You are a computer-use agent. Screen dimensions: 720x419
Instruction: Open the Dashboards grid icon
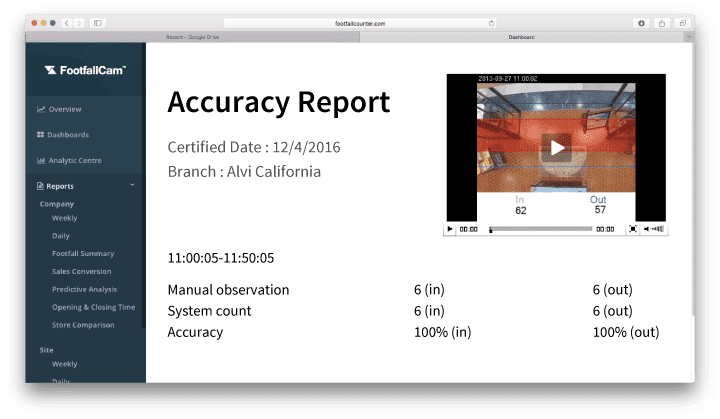pos(40,135)
